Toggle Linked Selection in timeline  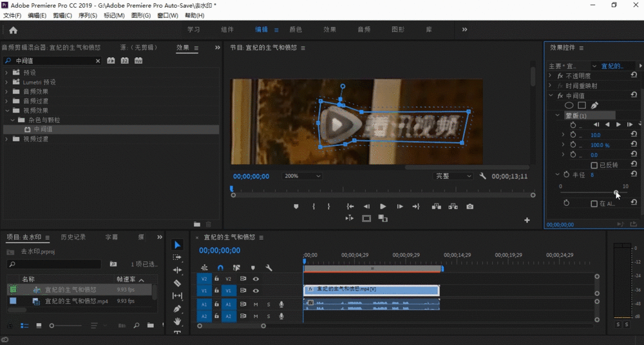[x=236, y=268]
